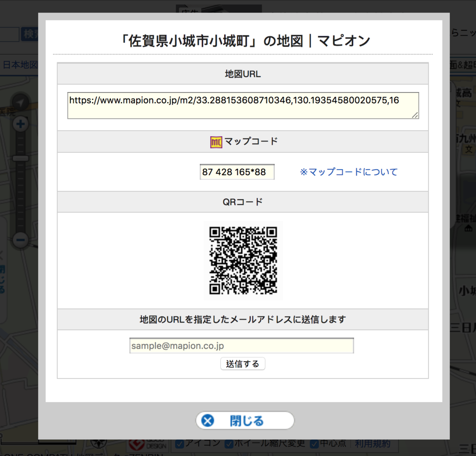Open the ※マップコードについて link
This screenshot has width=476, height=456.
pyautogui.click(x=348, y=172)
